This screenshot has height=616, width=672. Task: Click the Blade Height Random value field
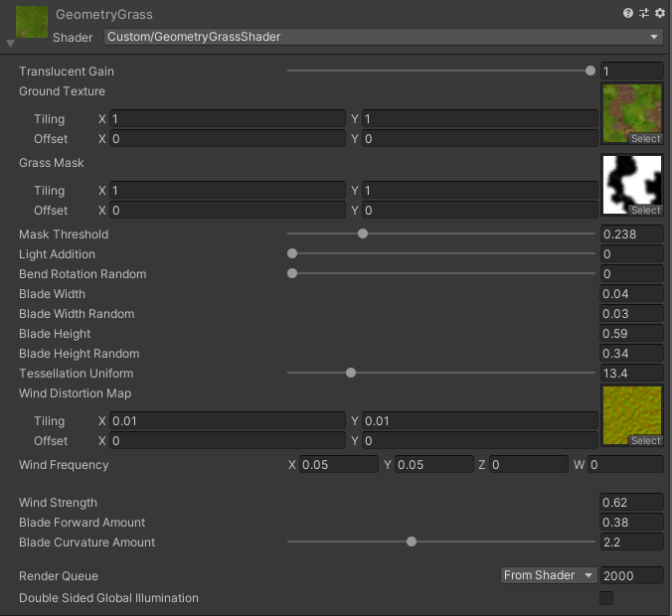[x=631, y=353]
